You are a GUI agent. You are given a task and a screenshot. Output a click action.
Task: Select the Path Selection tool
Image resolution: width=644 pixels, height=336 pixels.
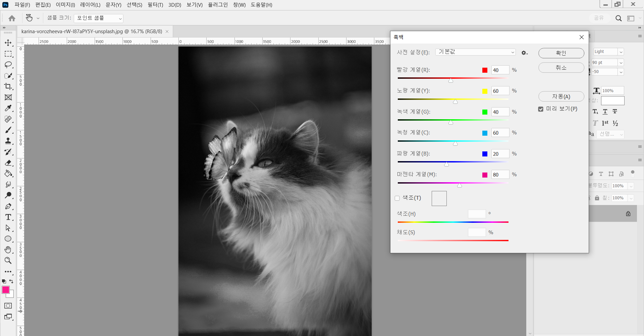8,228
